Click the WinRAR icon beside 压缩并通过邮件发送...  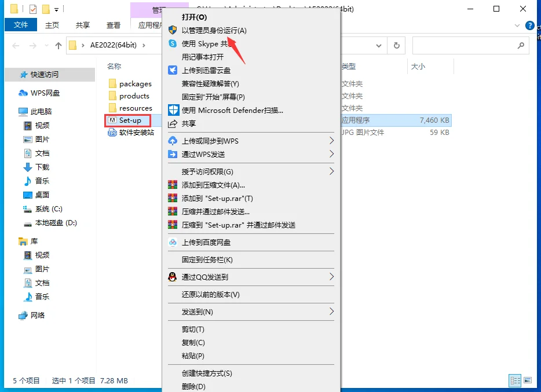[x=173, y=211]
